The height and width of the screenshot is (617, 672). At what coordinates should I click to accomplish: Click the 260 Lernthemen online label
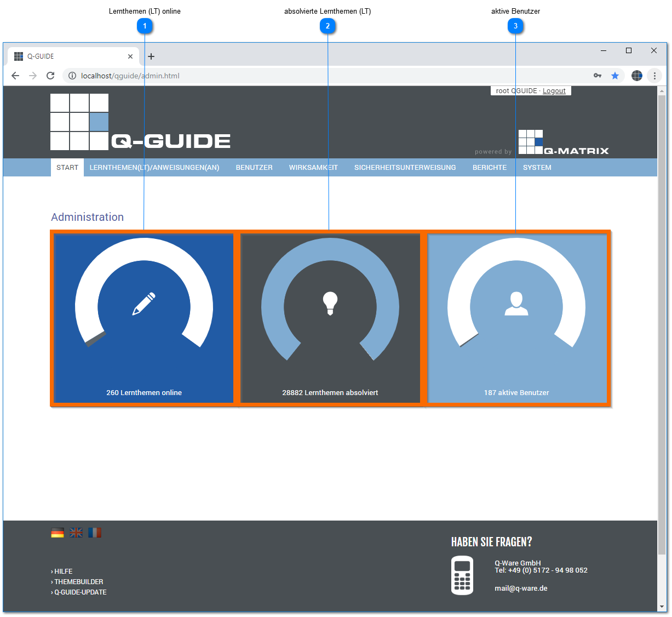pos(144,392)
